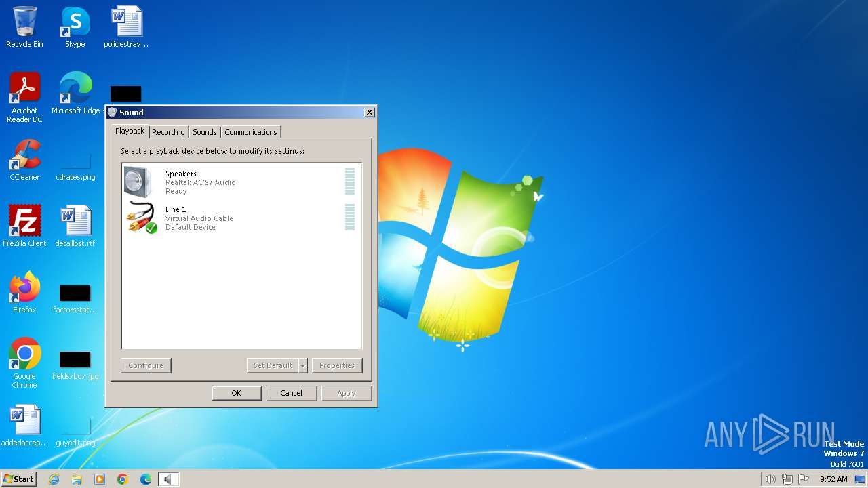Click the Show desktop tray icon

click(x=860, y=479)
